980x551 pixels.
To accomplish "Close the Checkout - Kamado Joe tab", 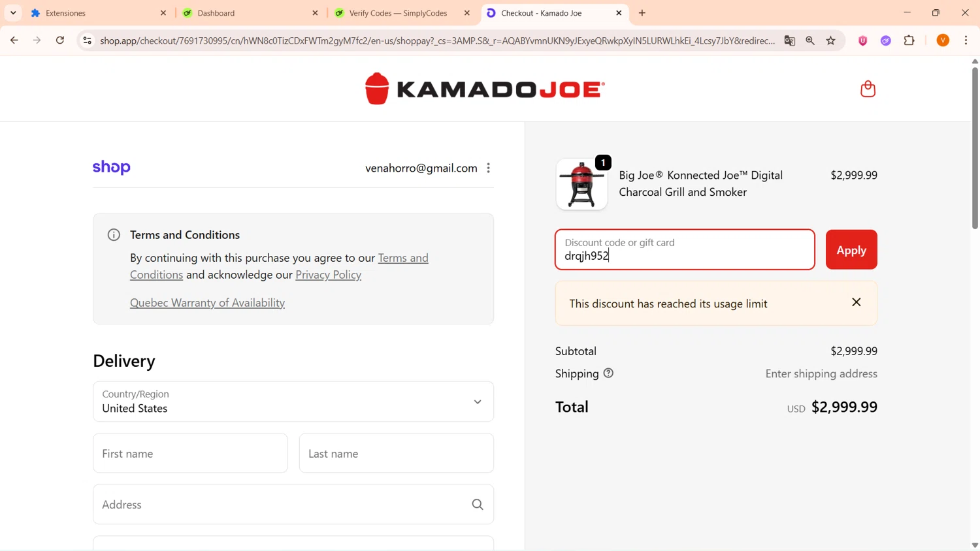I will [619, 13].
